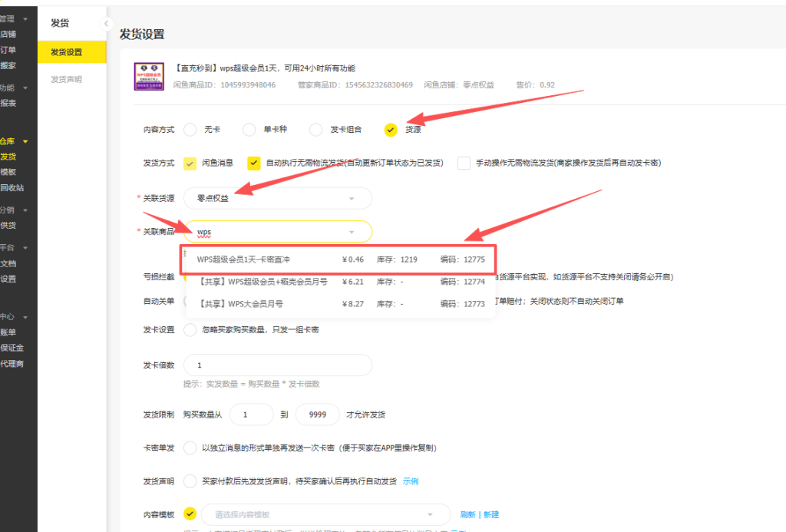Select the 无卡 content mode radio

(x=190, y=130)
